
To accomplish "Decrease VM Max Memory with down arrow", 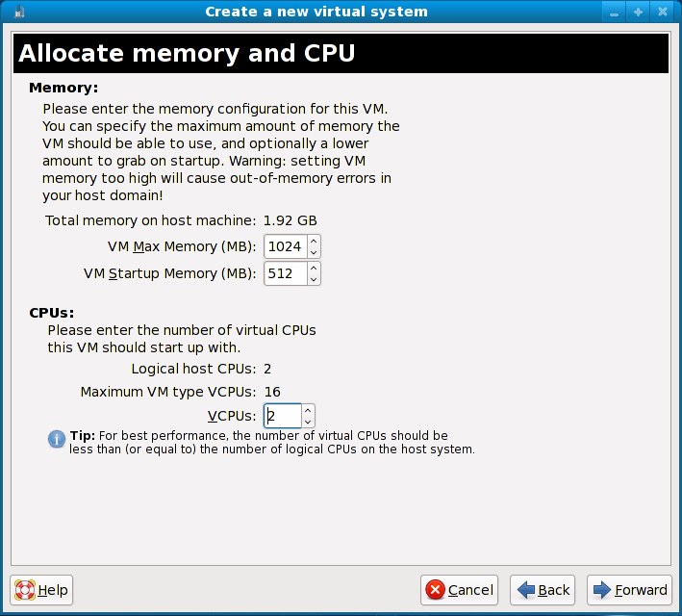I will [314, 253].
